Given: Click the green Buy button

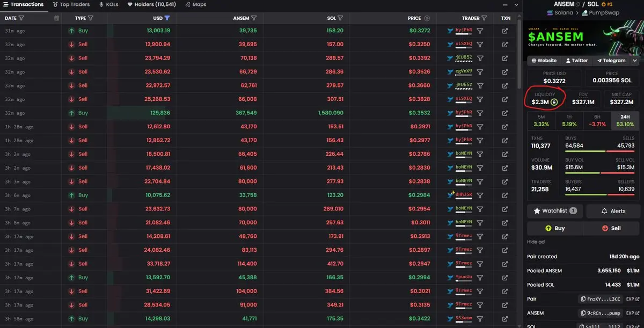Looking at the screenshot, I should (554, 228).
